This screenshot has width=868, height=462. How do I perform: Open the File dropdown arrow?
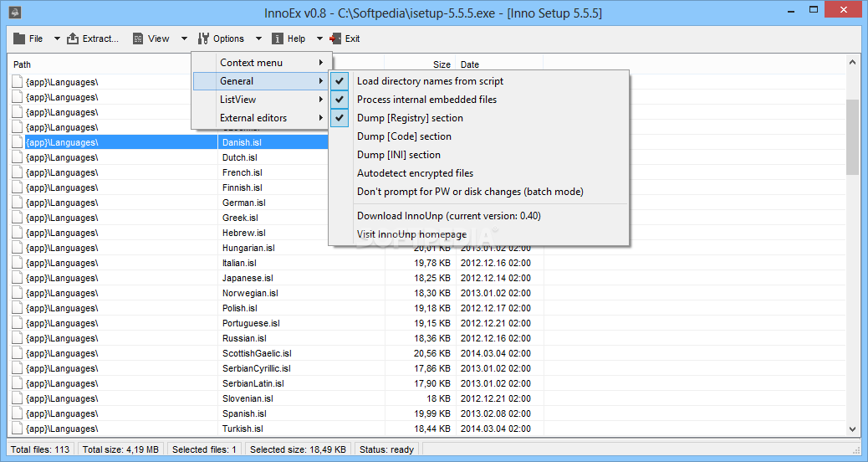pos(57,38)
